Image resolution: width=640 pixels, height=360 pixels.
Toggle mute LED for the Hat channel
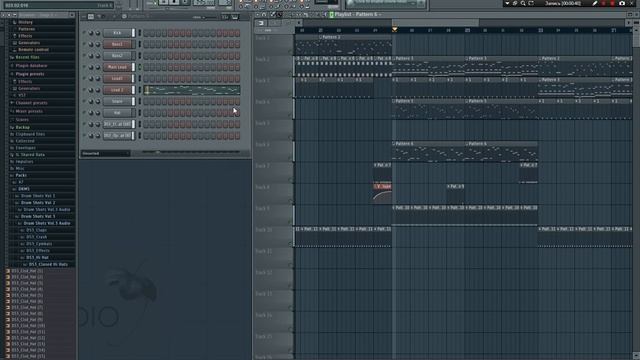[84, 113]
